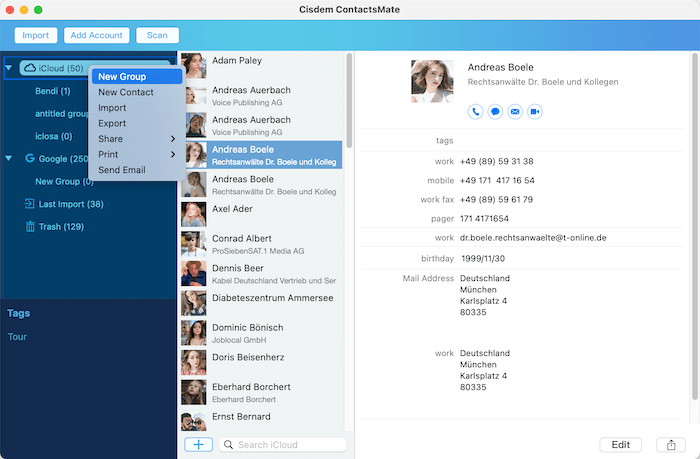Click the iCloud cloud icon in sidebar

point(30,68)
